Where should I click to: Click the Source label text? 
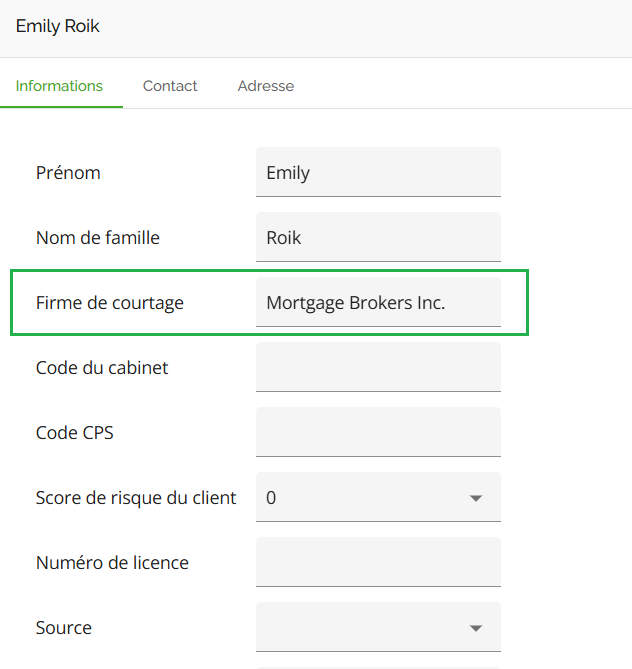64,628
